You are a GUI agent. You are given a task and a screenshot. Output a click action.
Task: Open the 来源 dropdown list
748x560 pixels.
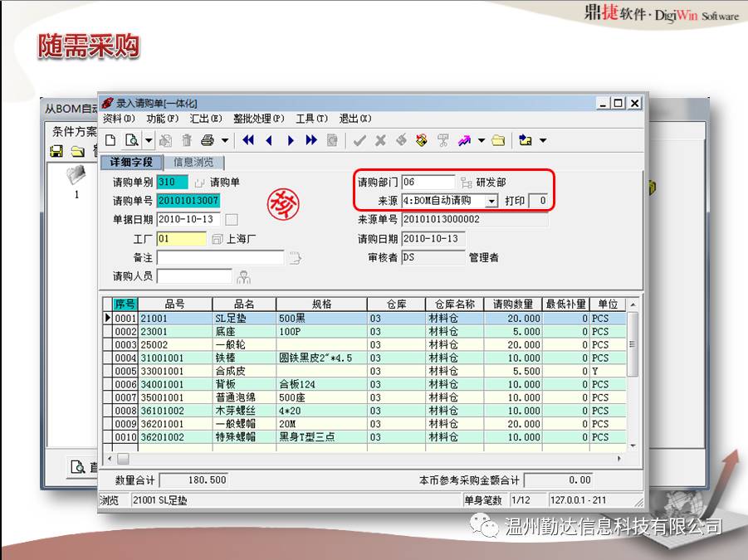point(491,201)
